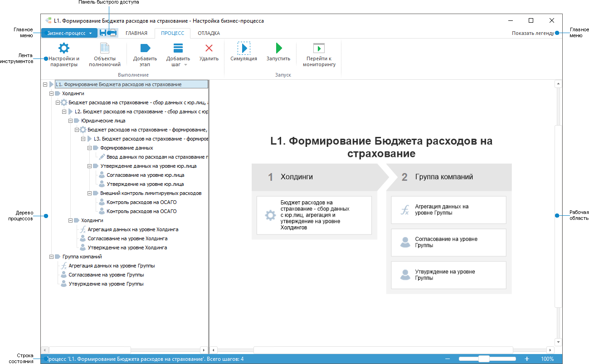Collapse the Холдинги tree node
589x364 pixels.
coord(51,93)
